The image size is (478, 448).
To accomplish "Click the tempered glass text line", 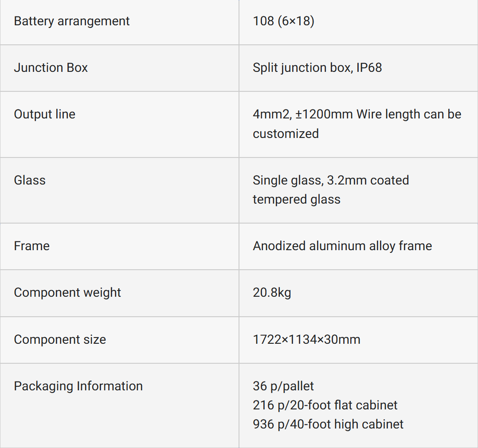I will click(x=297, y=199).
